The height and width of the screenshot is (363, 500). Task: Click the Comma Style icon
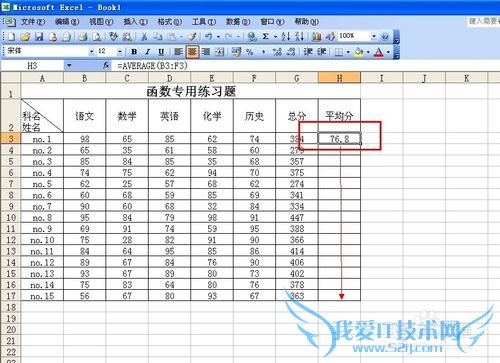pos(263,52)
